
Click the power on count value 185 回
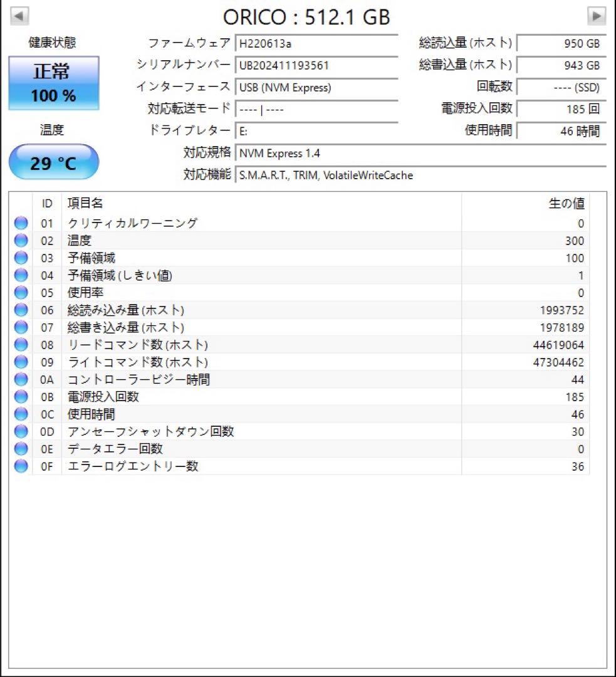pos(561,109)
